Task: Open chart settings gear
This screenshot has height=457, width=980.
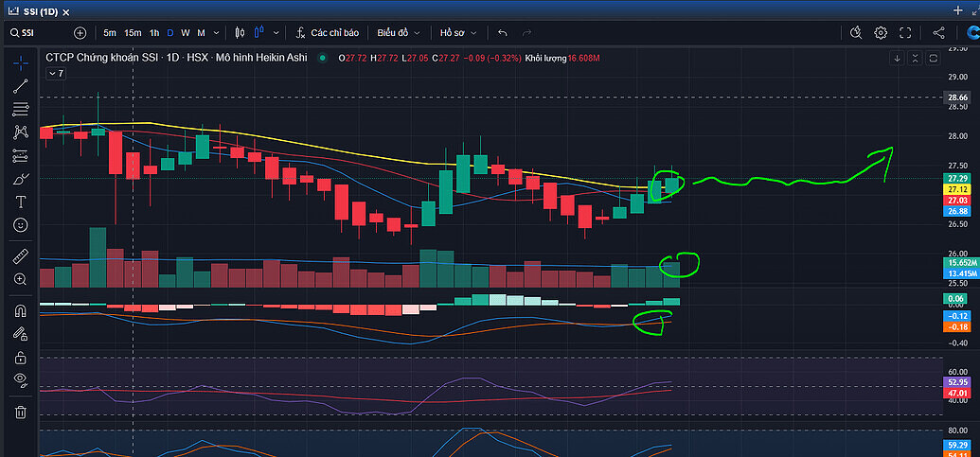Action: coord(881,33)
